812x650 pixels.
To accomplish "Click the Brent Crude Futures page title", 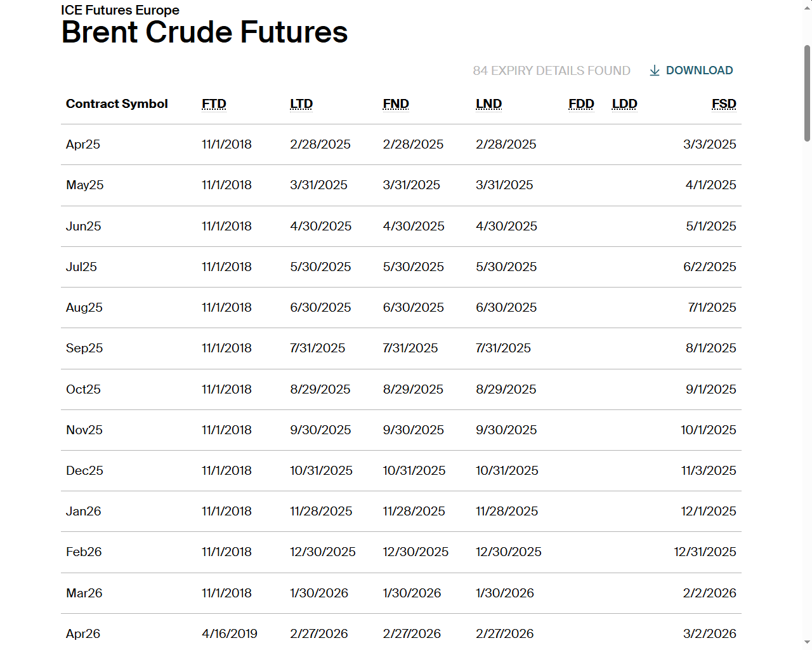I will 204,32.
